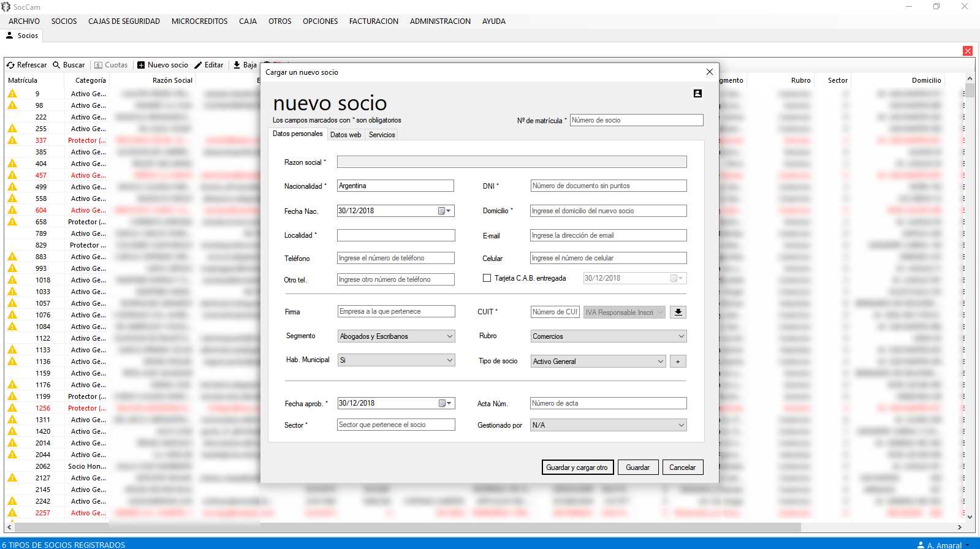Click the A. Amaral user status item
980x549 pixels.
coord(944,545)
